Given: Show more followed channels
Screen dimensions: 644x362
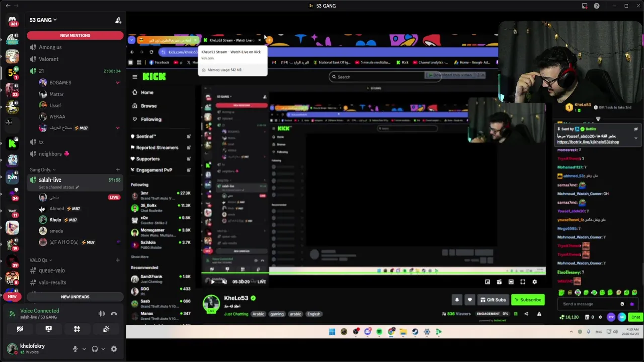Looking at the screenshot, I should click(x=140, y=257).
